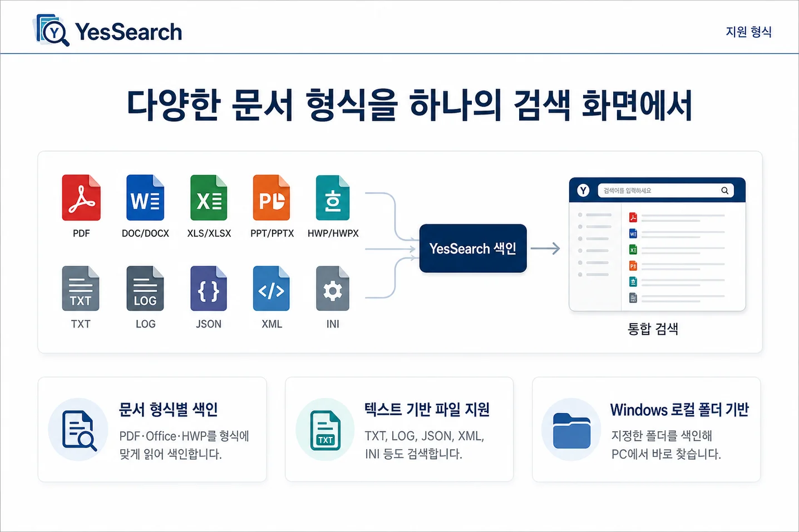Select the JSON curly braces icon
Screen dimensions: 799x532
pos(209,289)
